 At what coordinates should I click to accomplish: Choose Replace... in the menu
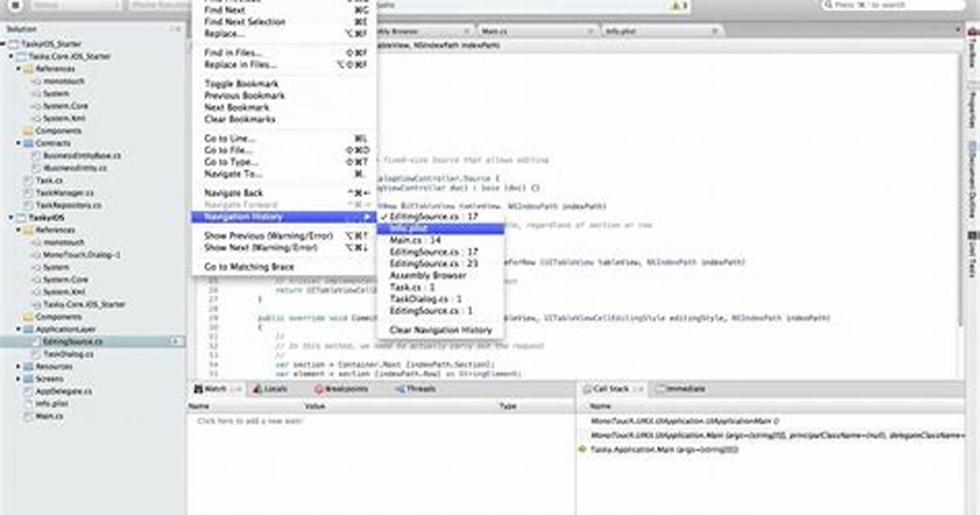286,34
